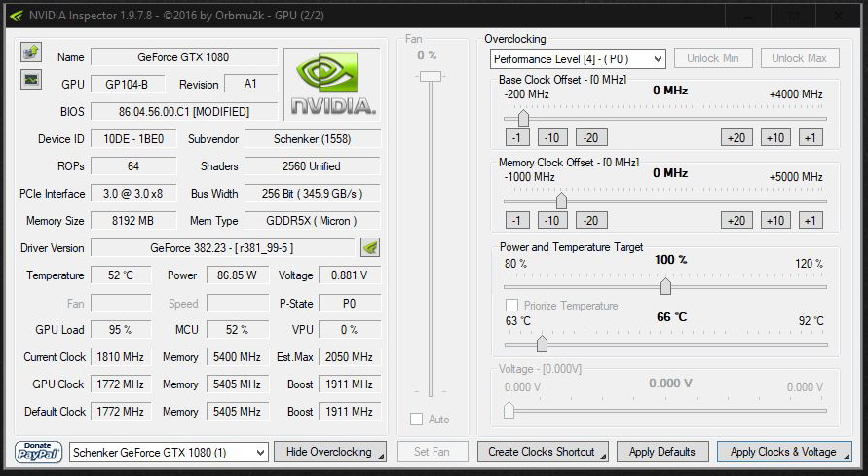868x476 pixels.
Task: Click Base Clock Offset +1 button
Action: (811, 137)
